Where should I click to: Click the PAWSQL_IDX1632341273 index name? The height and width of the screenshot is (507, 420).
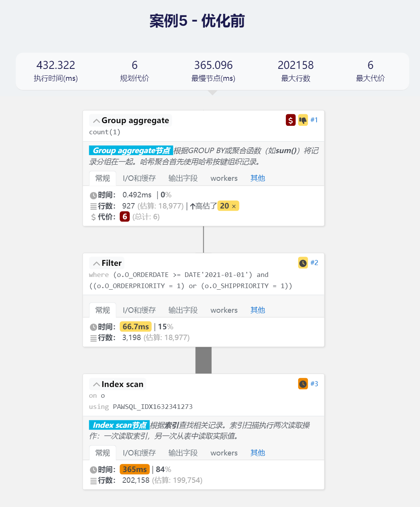point(153,407)
